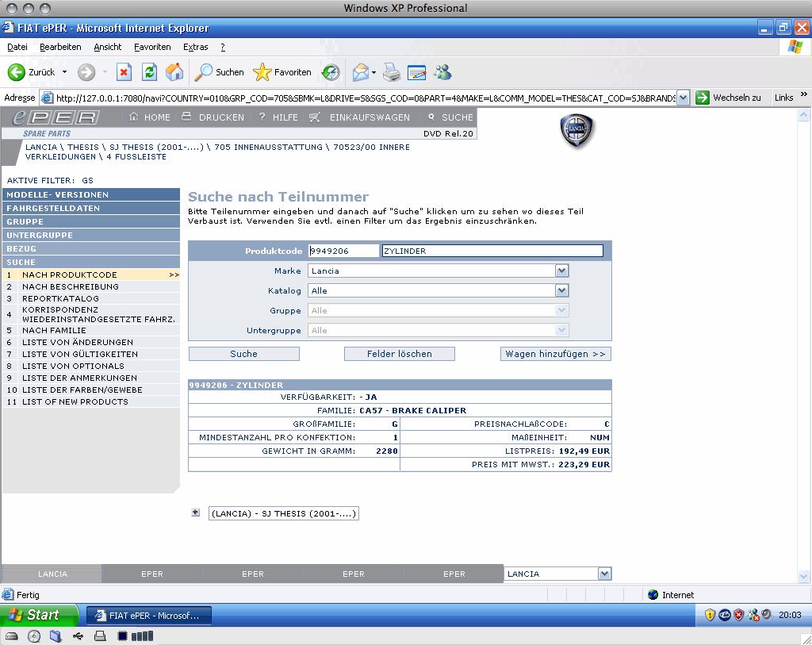The width and height of the screenshot is (812, 645).
Task: Expand the NACH PRODUKTCODE arrow marker
Action: (174, 275)
